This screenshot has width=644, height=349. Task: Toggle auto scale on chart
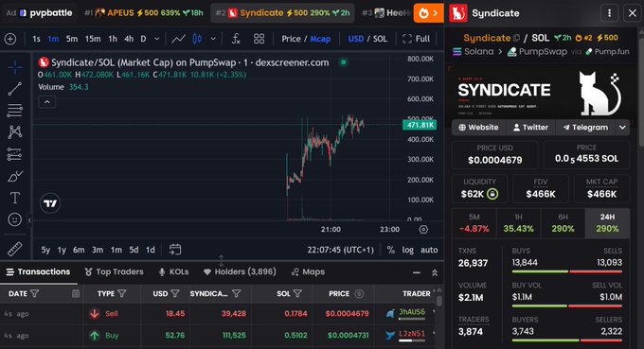click(429, 250)
